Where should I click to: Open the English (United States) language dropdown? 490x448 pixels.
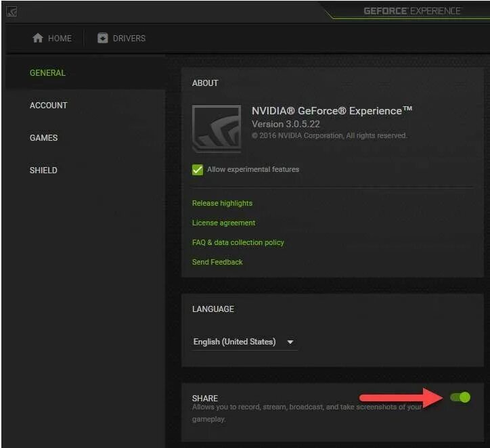(x=244, y=342)
